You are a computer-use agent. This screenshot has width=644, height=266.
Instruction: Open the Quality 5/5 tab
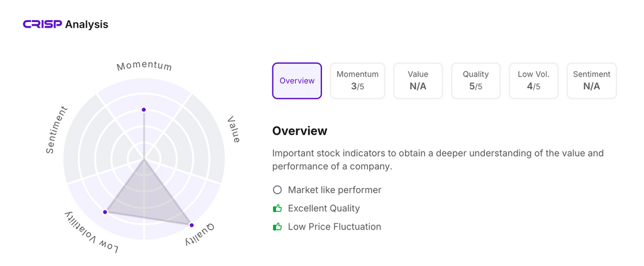point(475,80)
